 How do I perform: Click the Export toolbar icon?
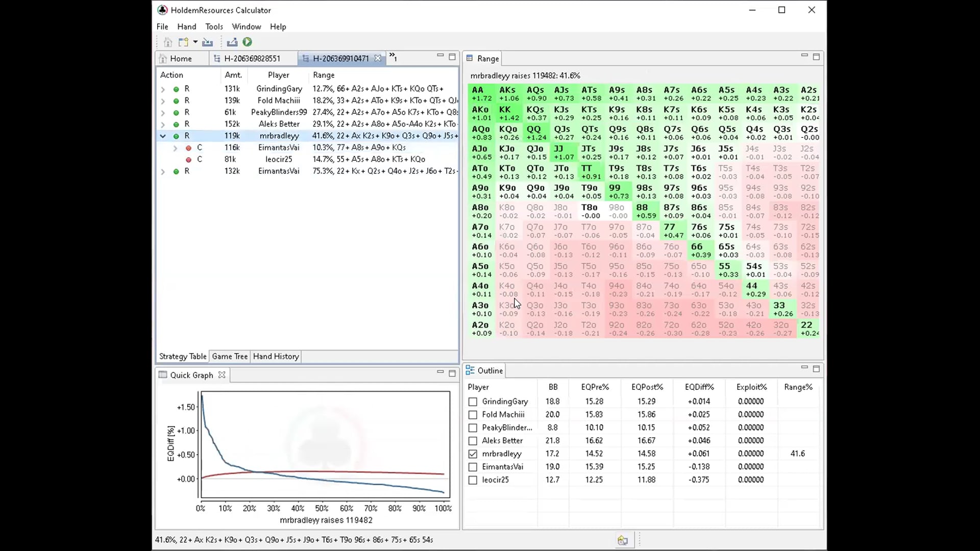tap(232, 42)
